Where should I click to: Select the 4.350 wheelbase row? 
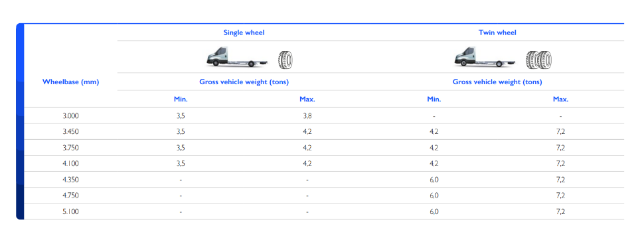tap(324, 180)
